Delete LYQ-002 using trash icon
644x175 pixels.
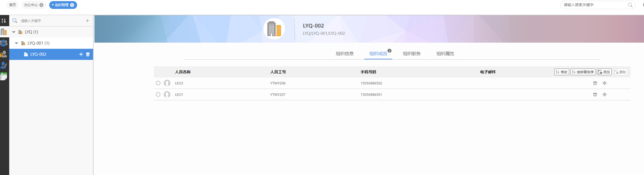(x=88, y=54)
